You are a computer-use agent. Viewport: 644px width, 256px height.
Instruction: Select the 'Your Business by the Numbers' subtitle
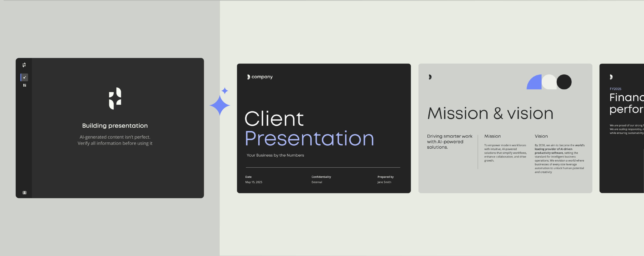click(275, 155)
